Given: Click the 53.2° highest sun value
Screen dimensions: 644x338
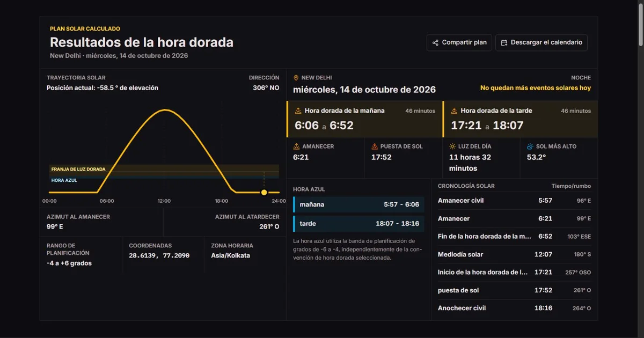Looking at the screenshot, I should point(536,157).
